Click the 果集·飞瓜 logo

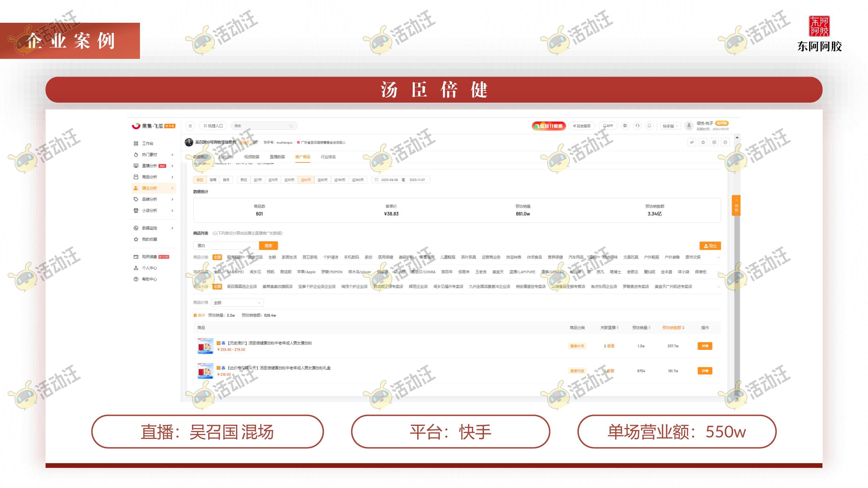click(x=153, y=126)
